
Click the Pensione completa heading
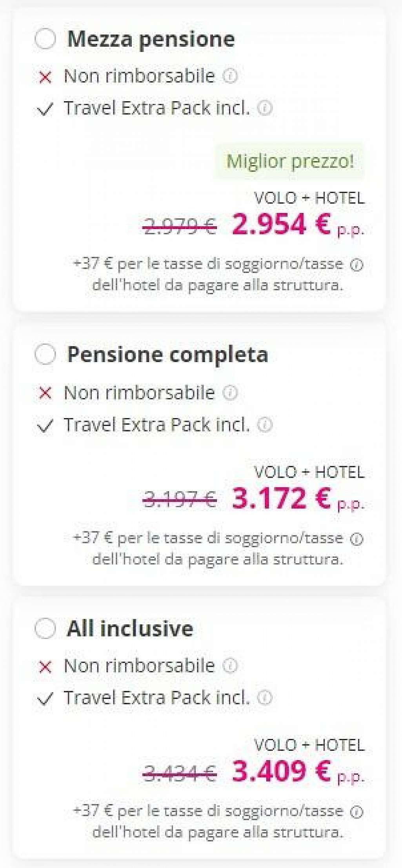click(167, 355)
